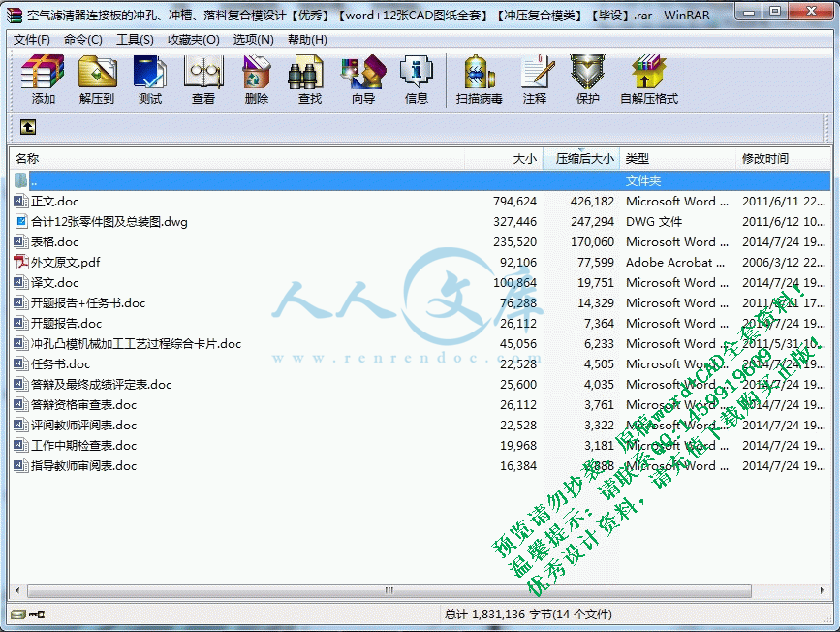Sort by 类型 column header
This screenshot has height=632, width=840.
(677, 159)
